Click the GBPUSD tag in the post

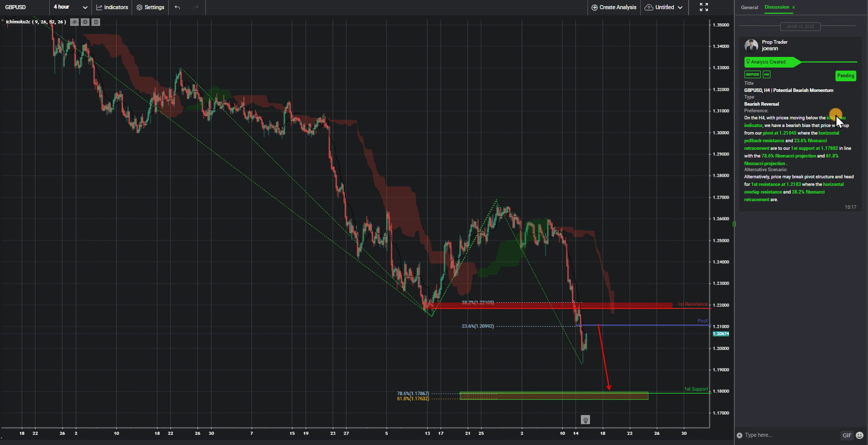point(753,75)
